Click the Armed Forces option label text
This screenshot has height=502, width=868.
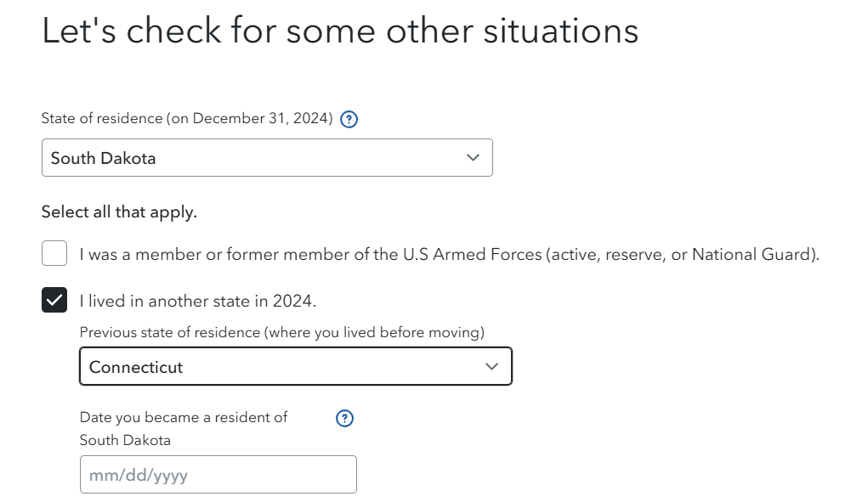point(449,254)
